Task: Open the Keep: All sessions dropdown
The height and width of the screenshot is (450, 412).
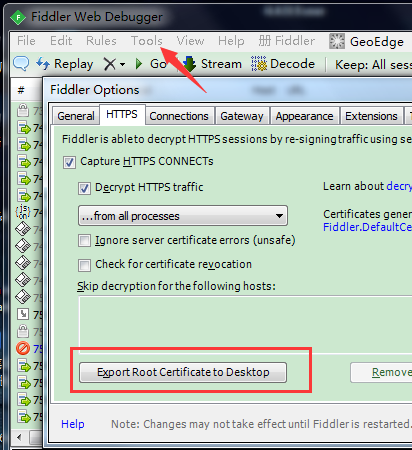Action: coord(373,65)
